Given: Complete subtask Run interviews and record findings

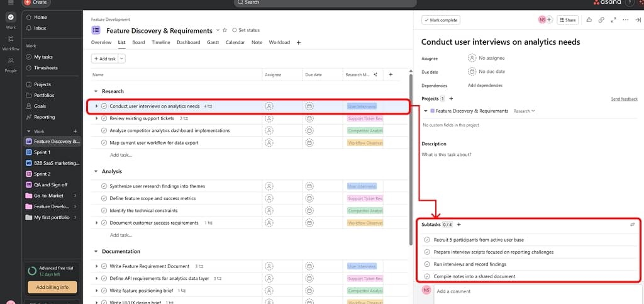Looking at the screenshot, I should [x=427, y=264].
